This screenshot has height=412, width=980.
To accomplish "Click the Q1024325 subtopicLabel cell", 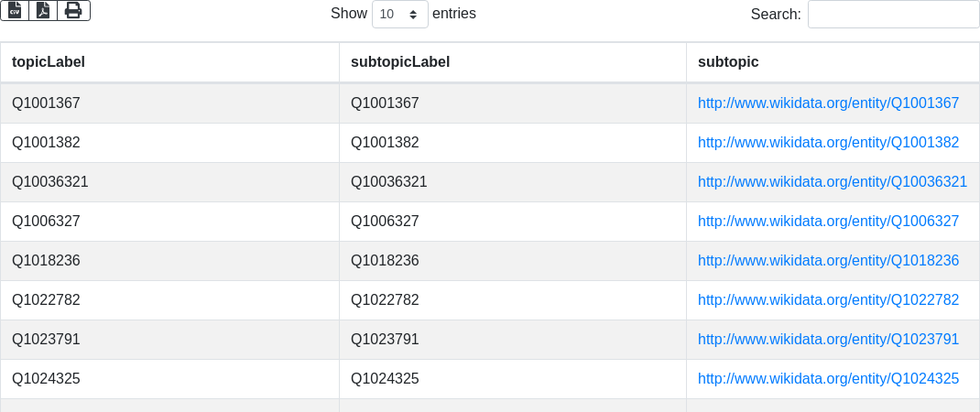I will (x=385, y=379).
